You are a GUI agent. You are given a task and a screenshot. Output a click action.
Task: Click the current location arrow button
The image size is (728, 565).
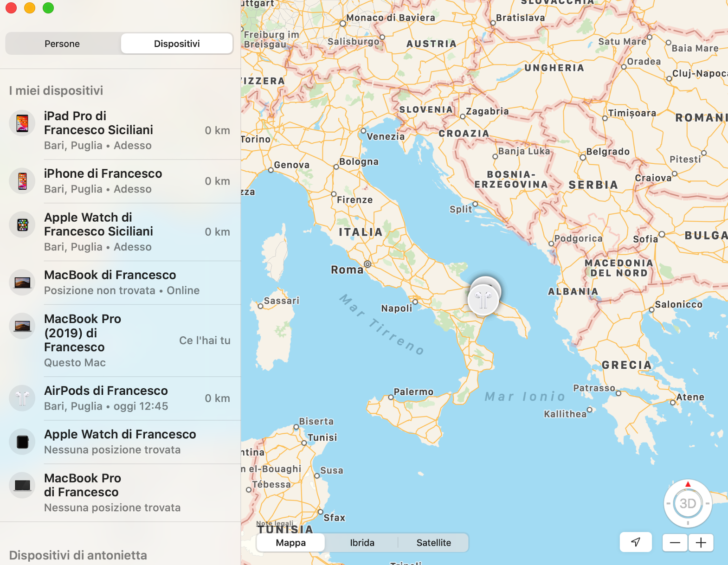(636, 542)
